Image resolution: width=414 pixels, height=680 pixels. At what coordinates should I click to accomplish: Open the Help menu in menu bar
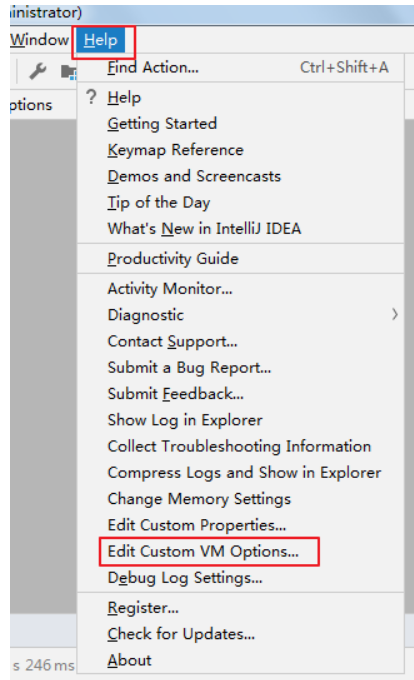point(101,40)
